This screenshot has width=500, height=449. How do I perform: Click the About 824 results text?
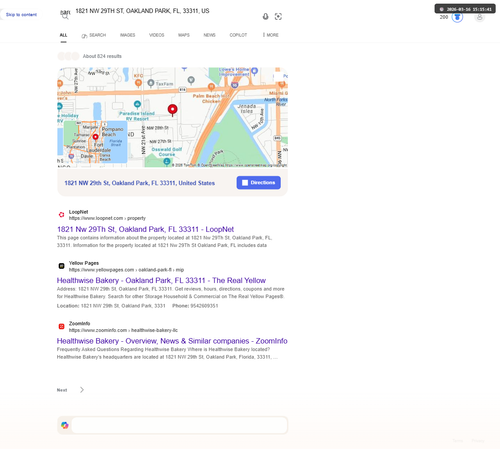102,56
